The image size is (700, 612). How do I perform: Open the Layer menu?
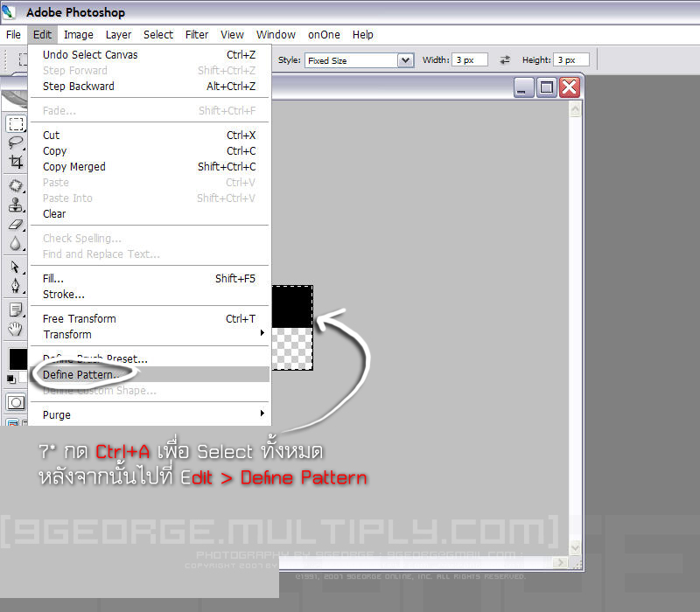[118, 35]
